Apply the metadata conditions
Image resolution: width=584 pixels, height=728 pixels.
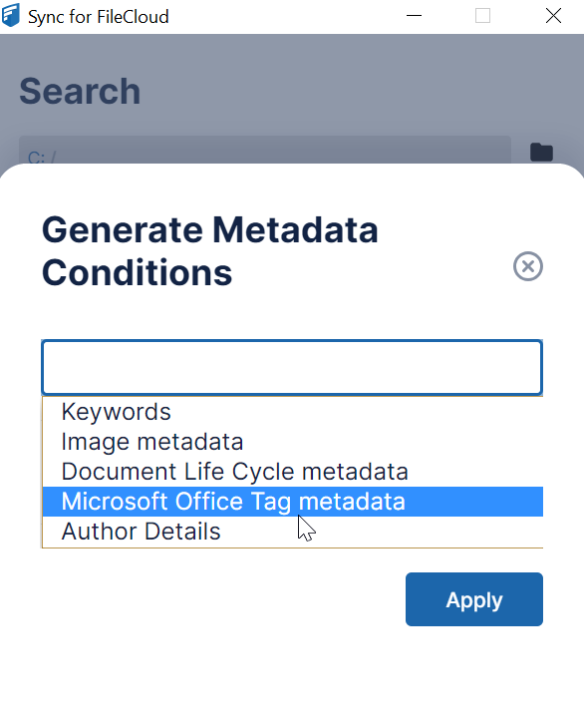pyautogui.click(x=474, y=599)
